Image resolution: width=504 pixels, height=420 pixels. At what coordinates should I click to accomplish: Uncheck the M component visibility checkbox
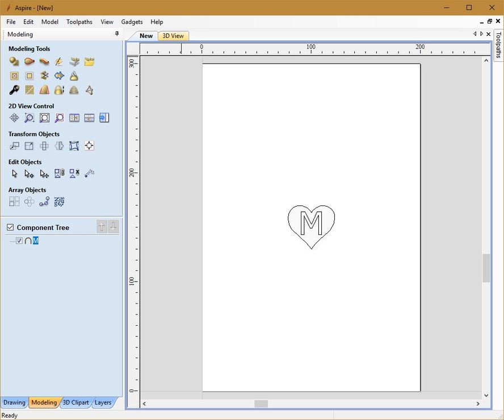coord(19,241)
